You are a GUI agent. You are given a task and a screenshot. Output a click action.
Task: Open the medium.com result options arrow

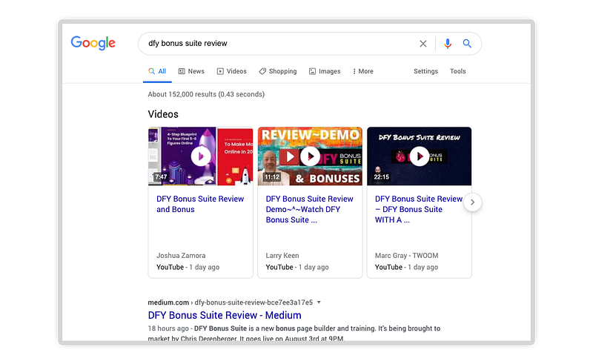point(319,302)
